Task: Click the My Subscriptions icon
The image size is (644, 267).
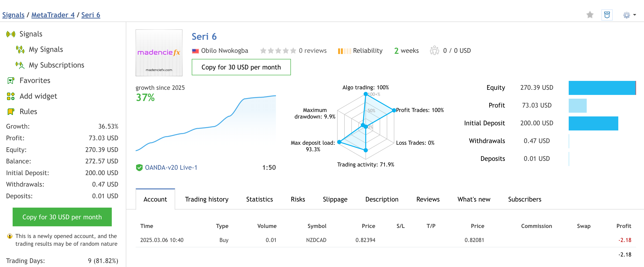Action: click(x=20, y=65)
